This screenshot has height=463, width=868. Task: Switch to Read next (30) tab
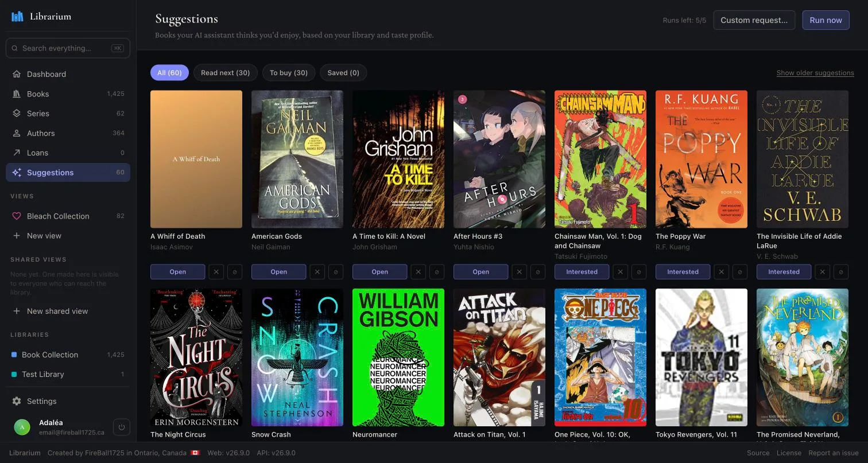coord(226,72)
